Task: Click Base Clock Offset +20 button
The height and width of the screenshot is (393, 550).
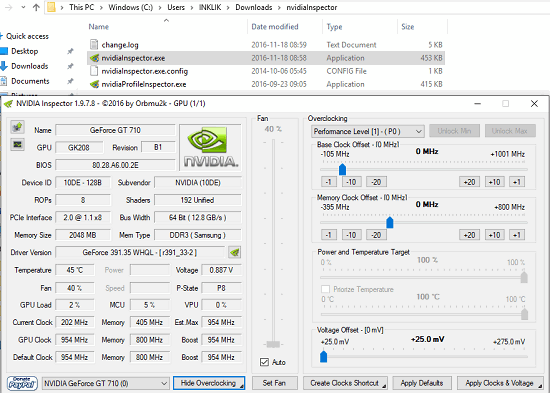Action: [x=469, y=182]
